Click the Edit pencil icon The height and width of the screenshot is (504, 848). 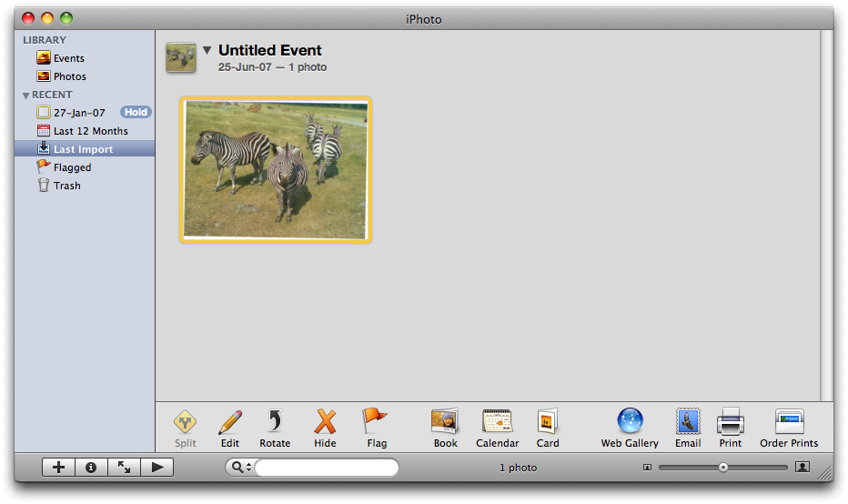pyautogui.click(x=230, y=422)
